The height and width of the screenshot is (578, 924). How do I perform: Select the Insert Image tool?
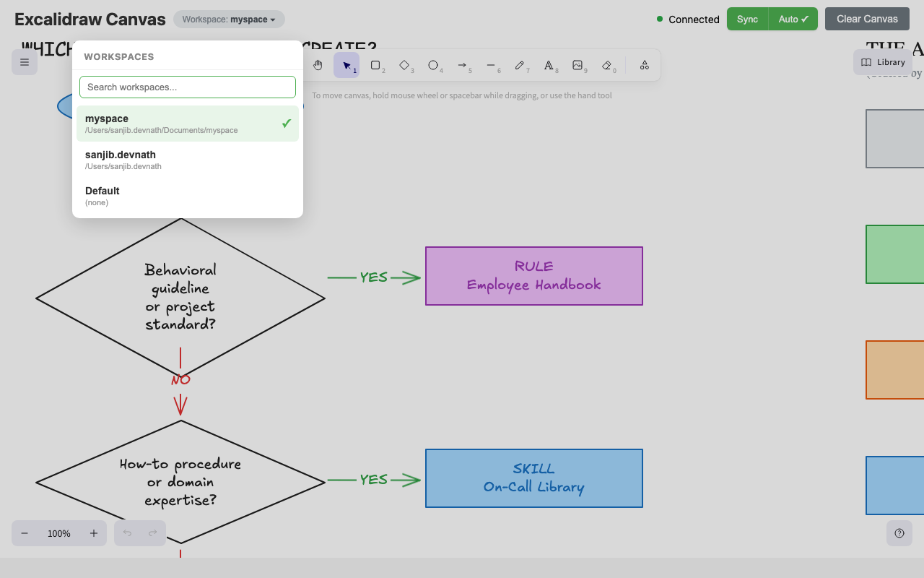pos(579,65)
